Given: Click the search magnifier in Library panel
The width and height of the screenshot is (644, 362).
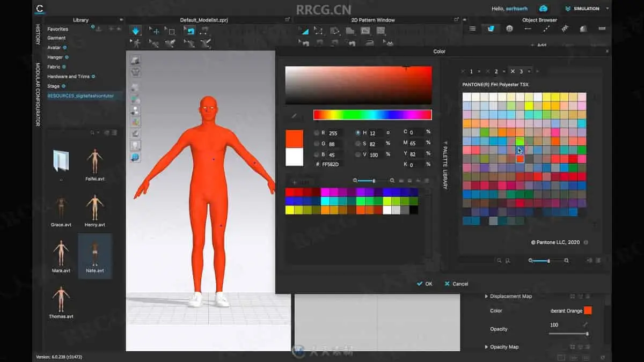Looking at the screenshot, I should (92, 132).
